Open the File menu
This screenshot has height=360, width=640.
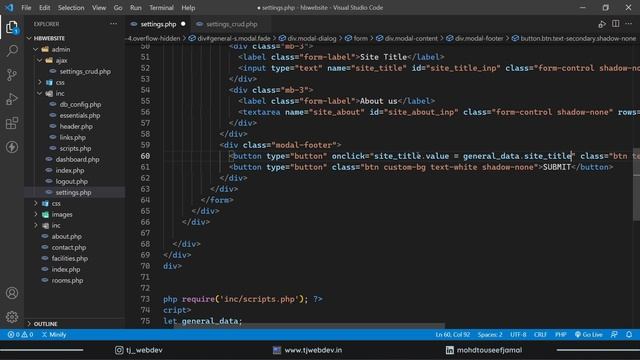tap(26, 8)
